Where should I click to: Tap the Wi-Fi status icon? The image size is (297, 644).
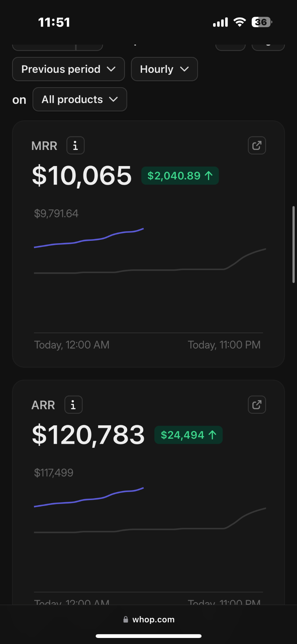[x=240, y=22]
